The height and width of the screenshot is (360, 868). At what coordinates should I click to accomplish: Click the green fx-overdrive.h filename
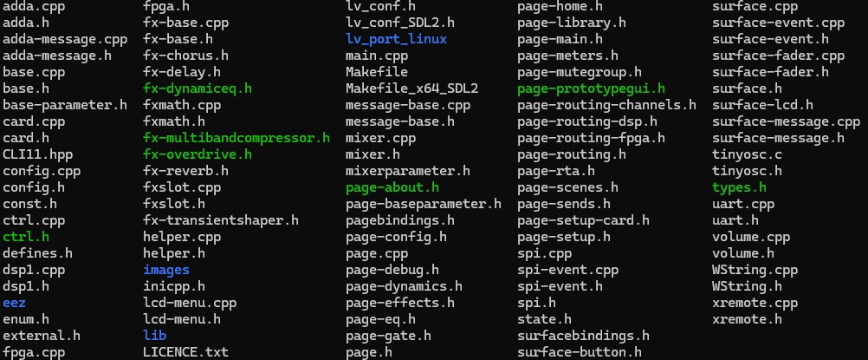click(x=198, y=154)
